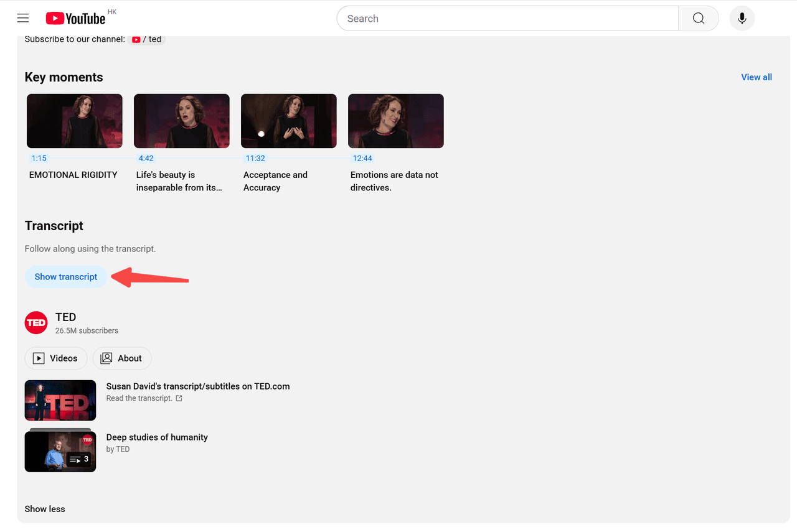Open Deep studies of humanity playlist

click(x=157, y=437)
